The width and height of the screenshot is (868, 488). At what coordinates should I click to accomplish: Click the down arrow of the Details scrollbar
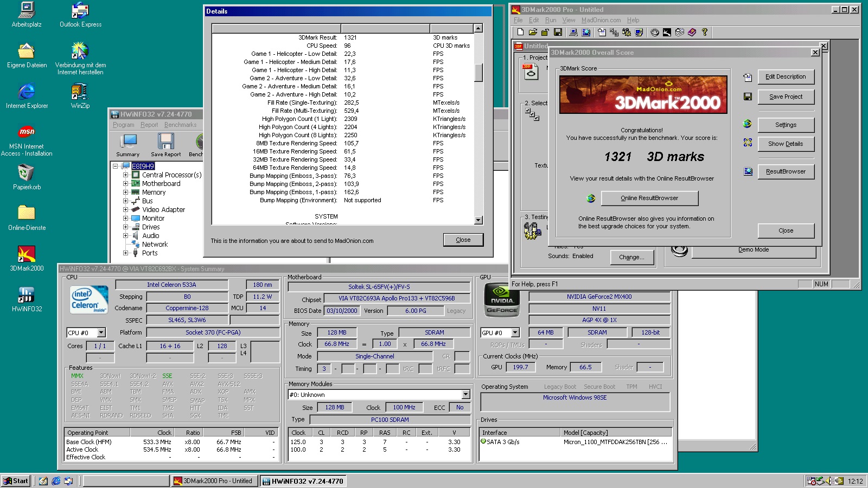point(478,220)
